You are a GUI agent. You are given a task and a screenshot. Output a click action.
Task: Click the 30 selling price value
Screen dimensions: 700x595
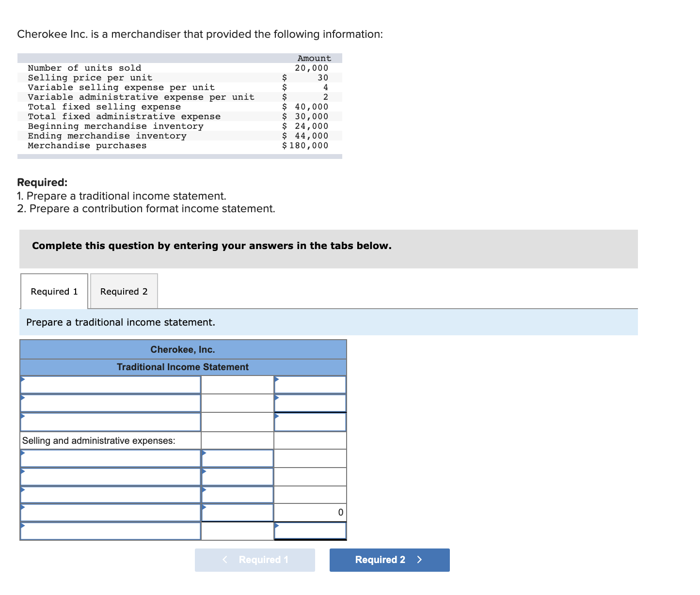point(323,78)
